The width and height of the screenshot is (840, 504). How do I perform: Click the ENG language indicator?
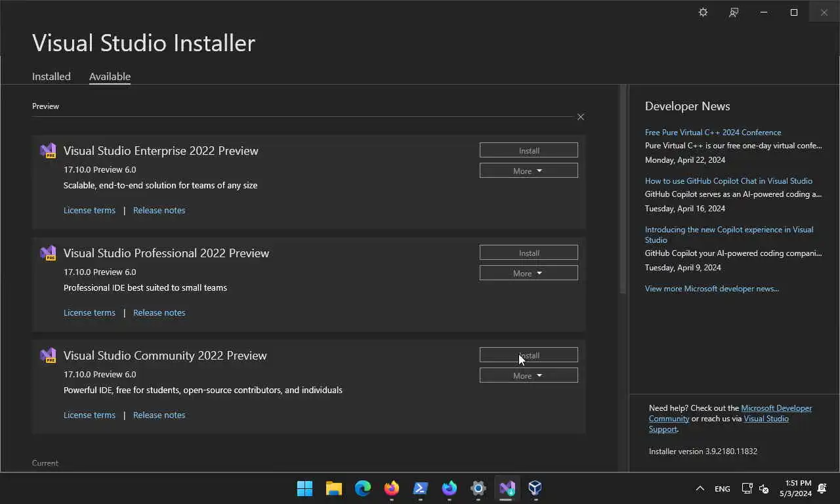pyautogui.click(x=722, y=489)
